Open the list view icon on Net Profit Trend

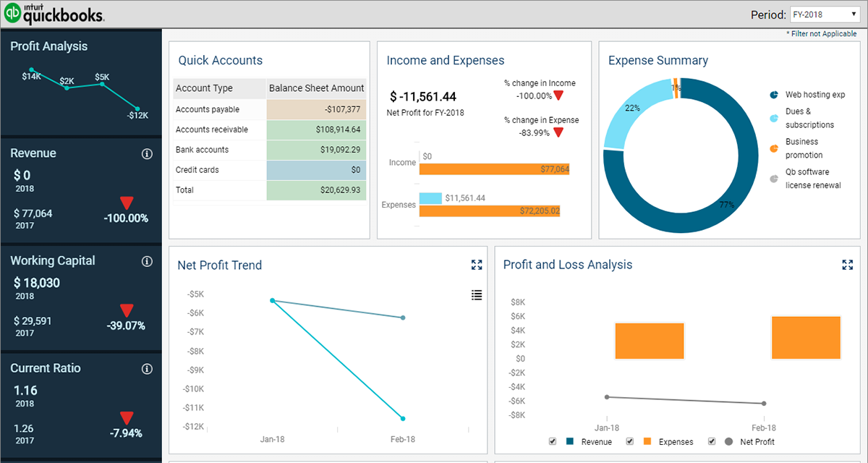(476, 295)
